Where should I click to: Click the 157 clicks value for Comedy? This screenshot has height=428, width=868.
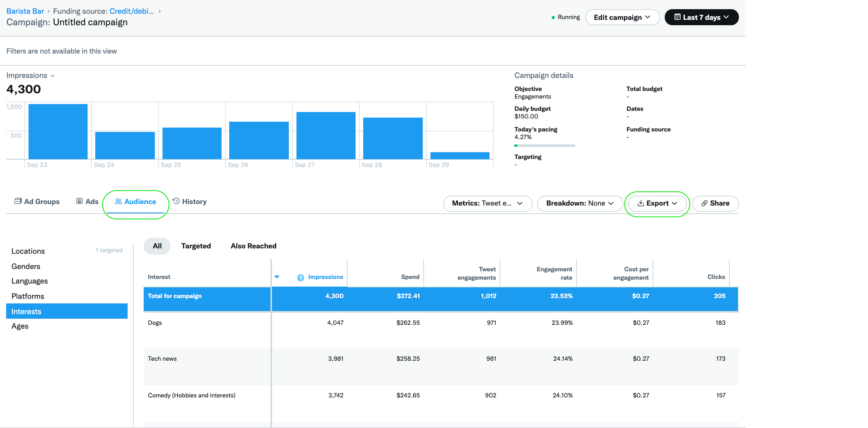pos(721,396)
